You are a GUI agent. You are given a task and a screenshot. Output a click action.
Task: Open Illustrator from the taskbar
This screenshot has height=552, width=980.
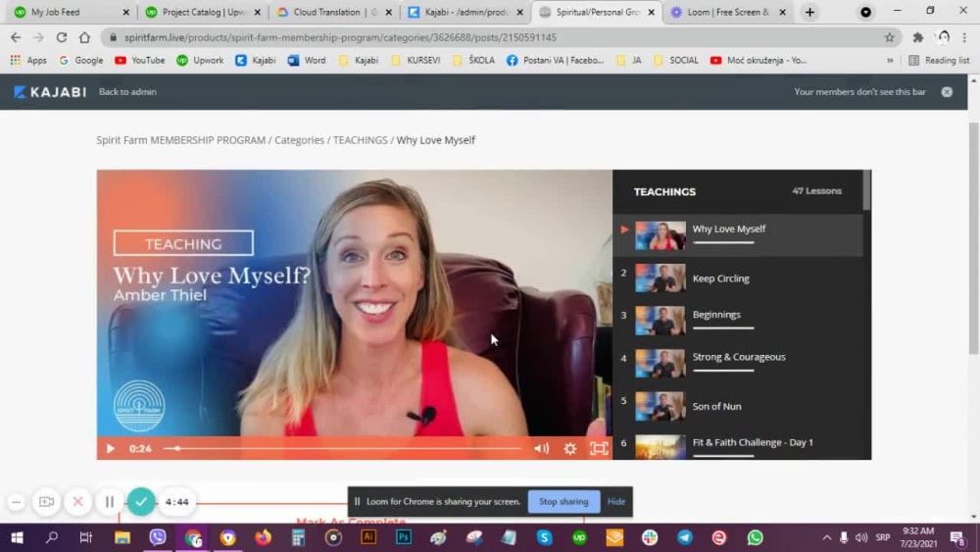pos(368,537)
